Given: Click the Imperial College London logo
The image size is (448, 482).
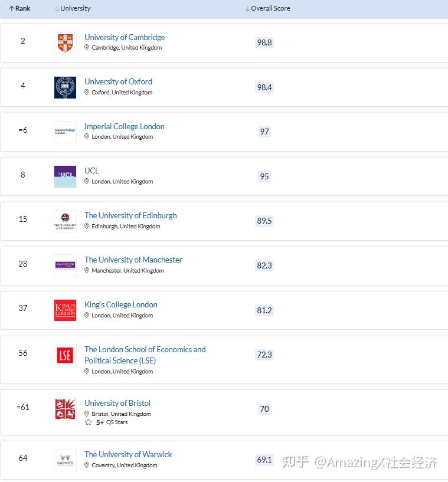Looking at the screenshot, I should pos(65,132).
